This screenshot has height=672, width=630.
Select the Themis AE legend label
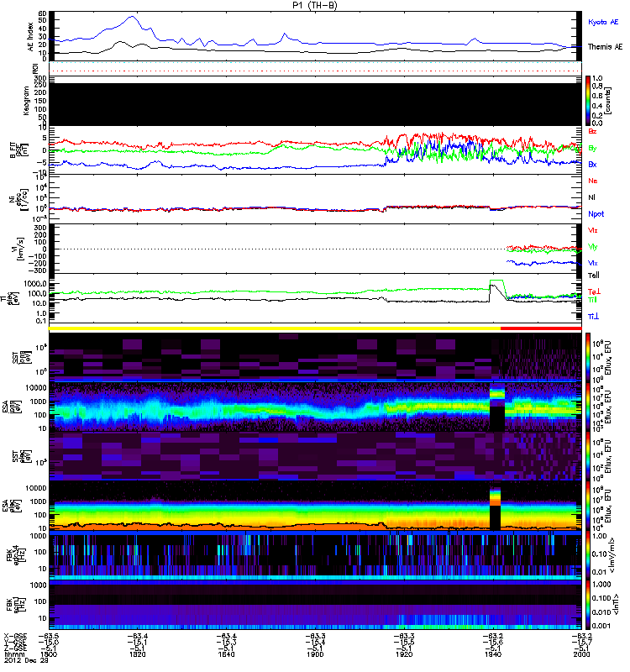point(605,46)
